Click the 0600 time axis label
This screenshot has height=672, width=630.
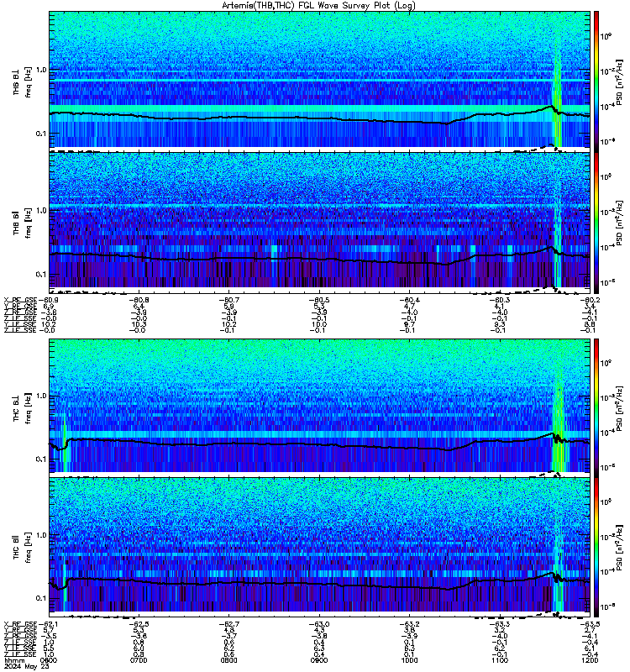pyautogui.click(x=49, y=660)
